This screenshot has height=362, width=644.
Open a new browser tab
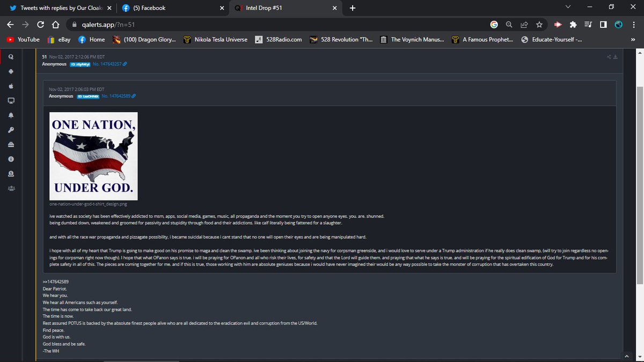tap(353, 8)
